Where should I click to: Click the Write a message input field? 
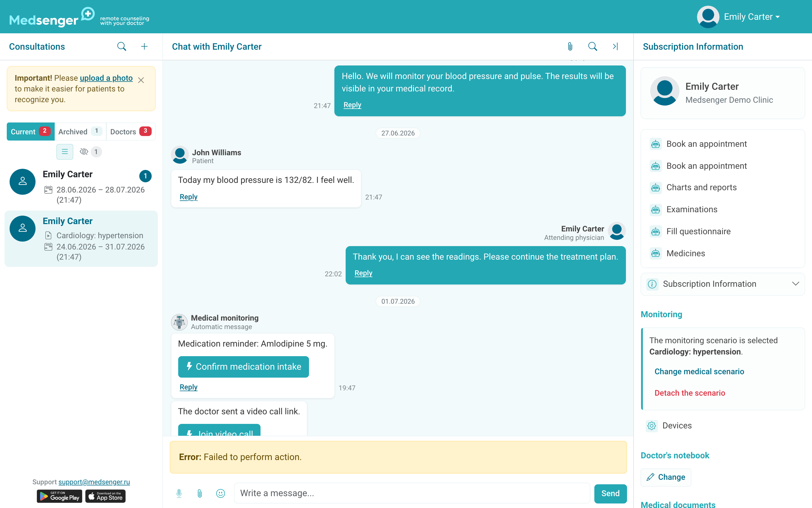[412, 493]
